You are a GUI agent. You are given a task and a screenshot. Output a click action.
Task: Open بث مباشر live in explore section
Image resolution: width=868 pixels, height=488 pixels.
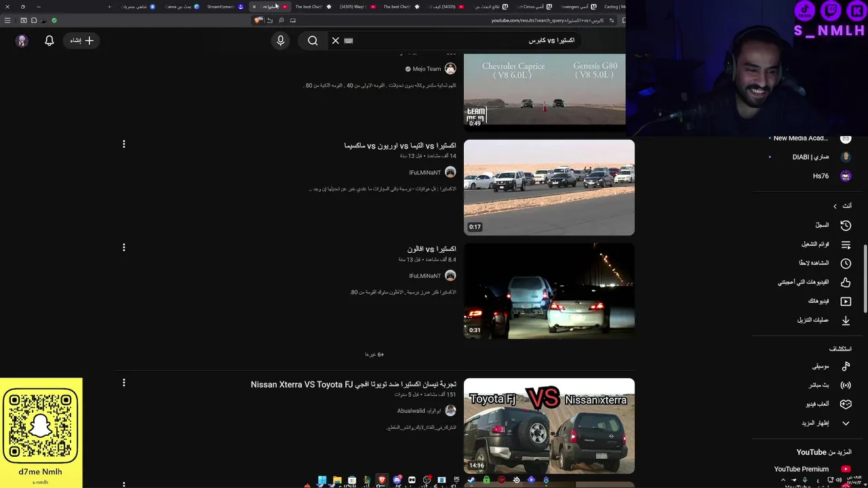coord(829,385)
